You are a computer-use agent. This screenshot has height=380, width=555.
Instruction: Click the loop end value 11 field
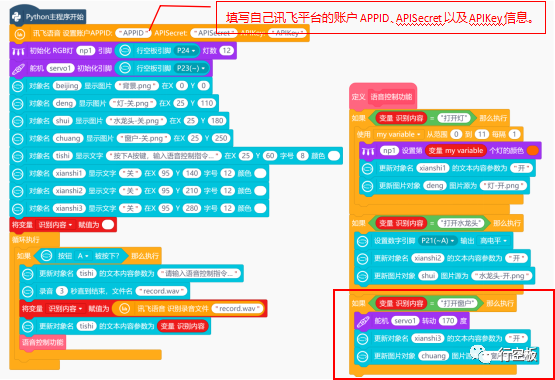[x=481, y=134]
